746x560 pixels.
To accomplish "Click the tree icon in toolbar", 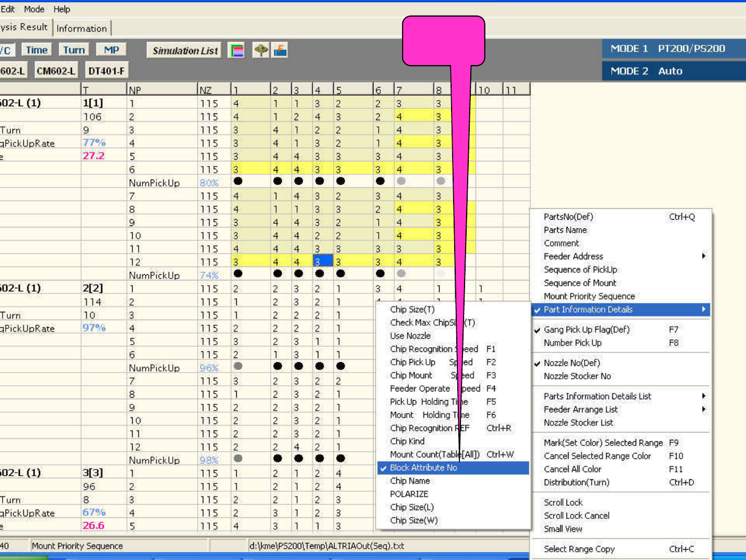I will 261,50.
